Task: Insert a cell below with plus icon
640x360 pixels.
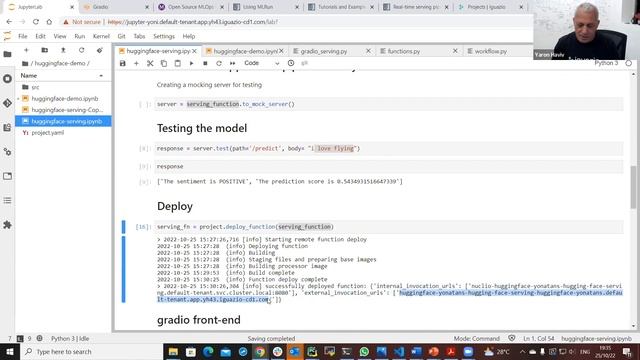Action: tap(136, 63)
